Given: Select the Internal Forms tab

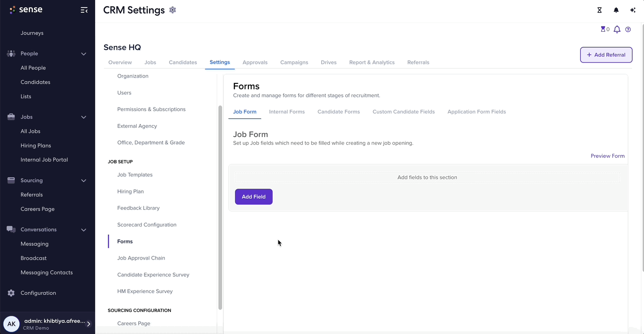Looking at the screenshot, I should (287, 112).
